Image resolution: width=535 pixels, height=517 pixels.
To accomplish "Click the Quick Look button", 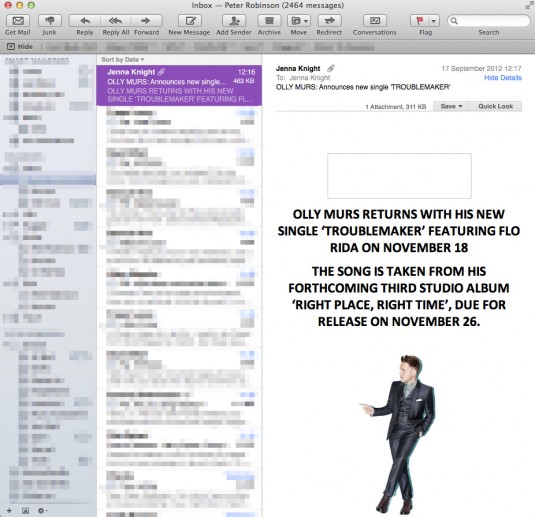I will pyautogui.click(x=495, y=106).
